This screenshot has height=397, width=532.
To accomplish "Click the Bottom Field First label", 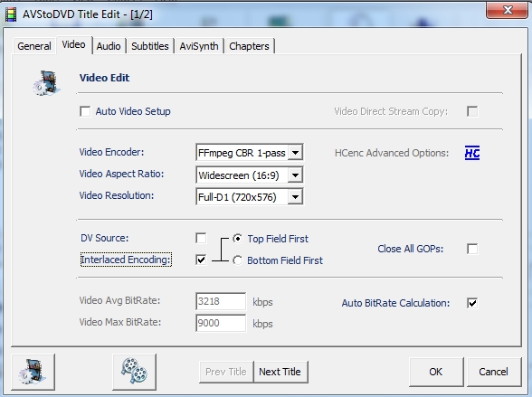I will click(x=285, y=260).
